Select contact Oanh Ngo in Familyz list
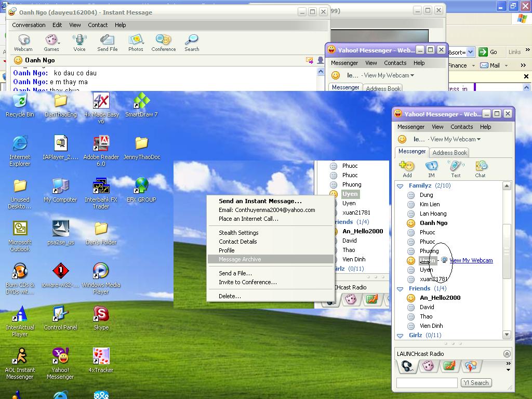The image size is (532, 399). pos(433,223)
